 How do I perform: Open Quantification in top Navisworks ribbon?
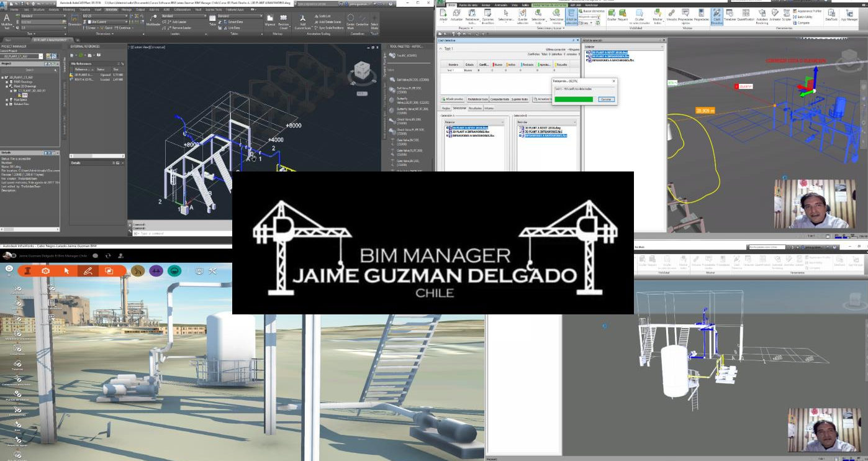[x=746, y=16]
